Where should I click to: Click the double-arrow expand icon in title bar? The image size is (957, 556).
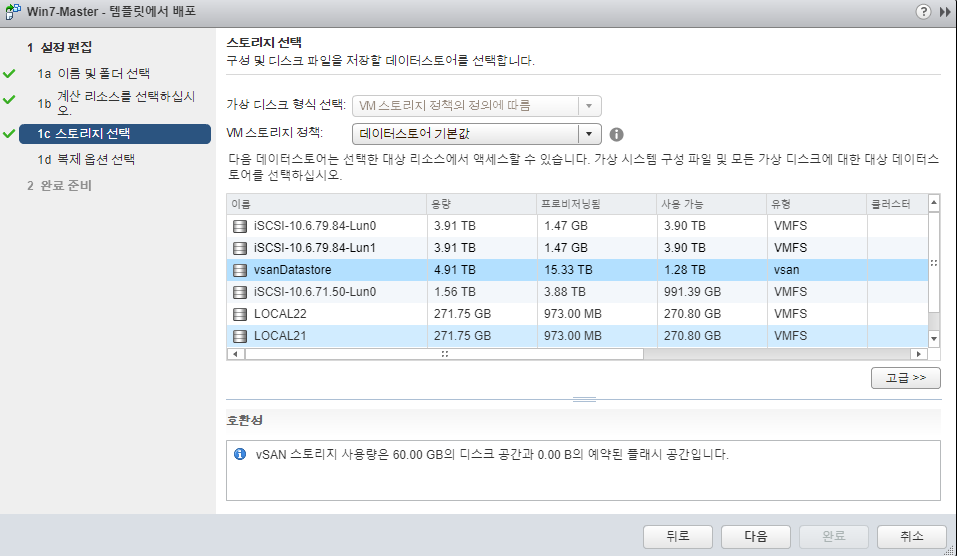tap(945, 12)
